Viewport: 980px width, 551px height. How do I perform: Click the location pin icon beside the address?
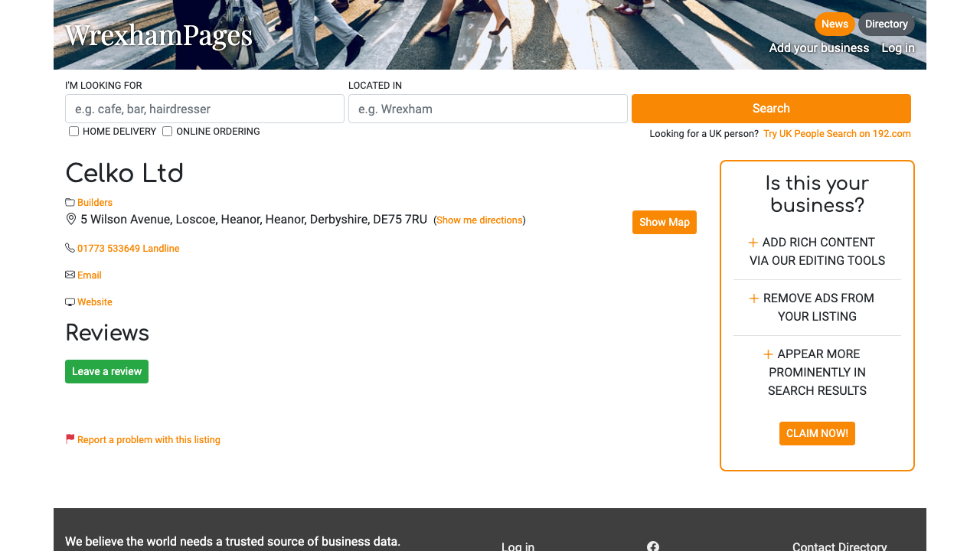coord(70,219)
